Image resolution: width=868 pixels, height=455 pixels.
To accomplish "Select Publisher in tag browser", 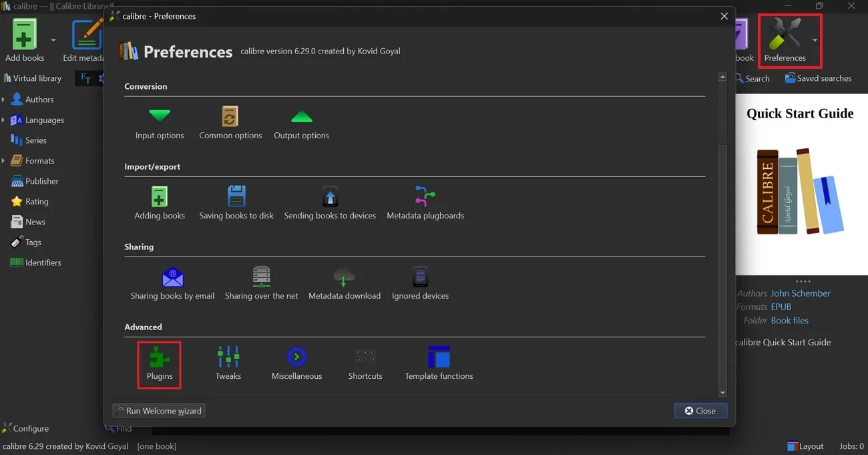I will point(35,181).
